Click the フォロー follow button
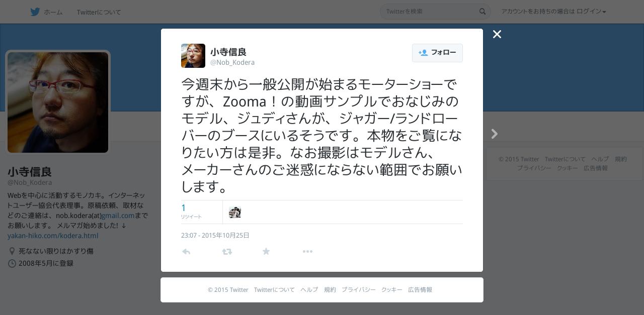 [x=437, y=53]
